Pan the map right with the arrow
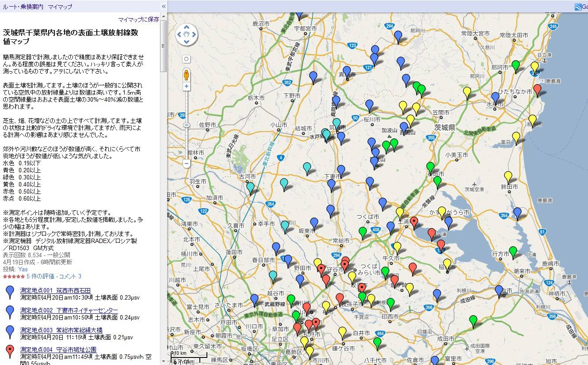Image resolution: width=588 pixels, height=365 pixels. point(194,35)
